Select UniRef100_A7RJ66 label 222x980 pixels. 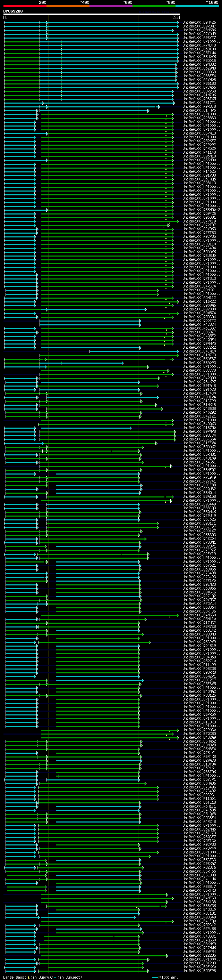199,929
